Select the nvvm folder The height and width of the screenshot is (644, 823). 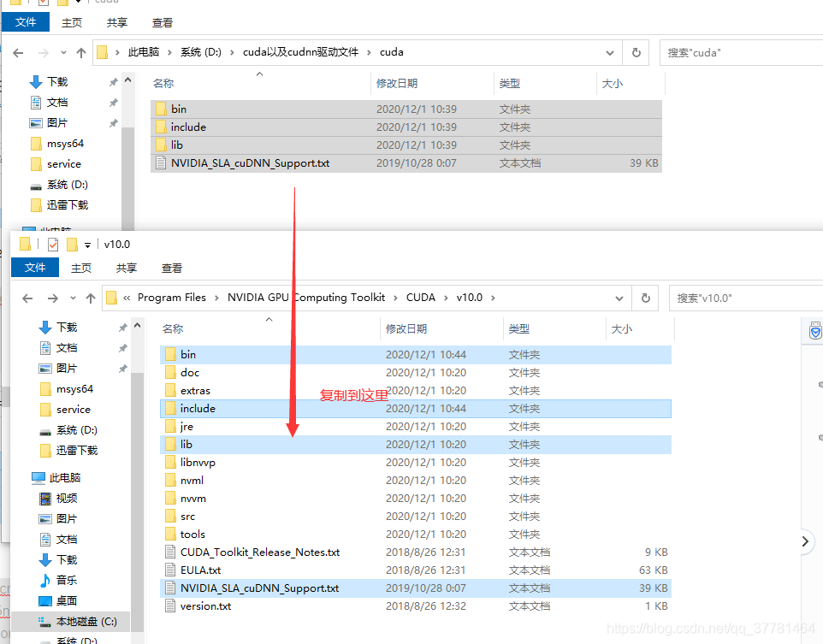[x=415, y=498]
